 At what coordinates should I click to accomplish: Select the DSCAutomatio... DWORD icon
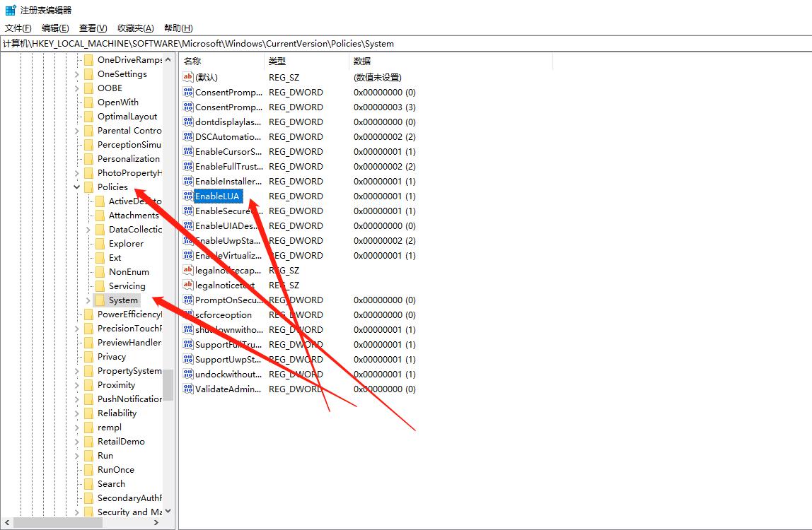tap(188, 136)
